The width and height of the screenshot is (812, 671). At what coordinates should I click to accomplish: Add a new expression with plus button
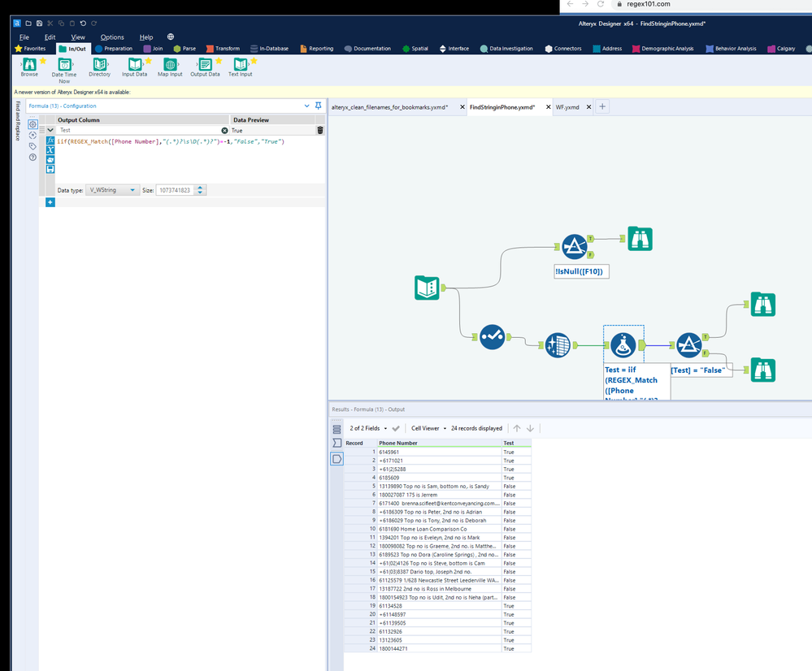50,202
